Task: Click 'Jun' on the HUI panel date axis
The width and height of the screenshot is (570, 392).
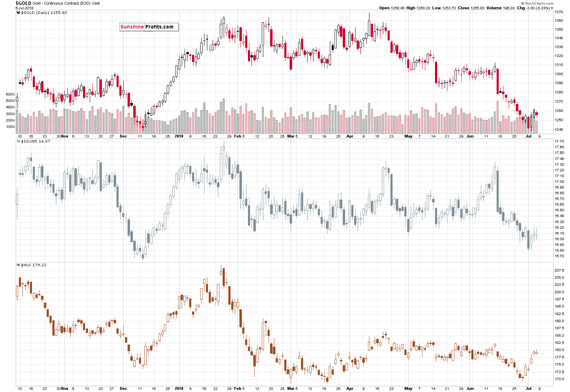Action: pyautogui.click(x=470, y=388)
